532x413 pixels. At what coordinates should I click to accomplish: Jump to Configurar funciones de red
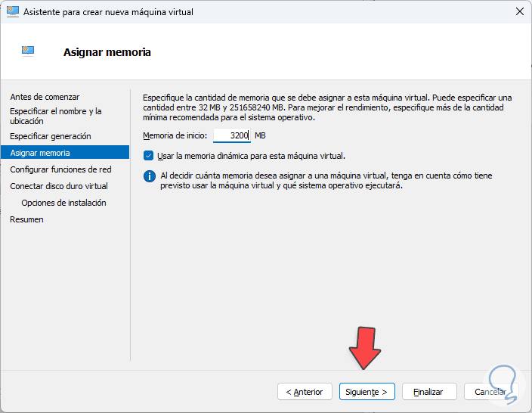pyautogui.click(x=60, y=169)
